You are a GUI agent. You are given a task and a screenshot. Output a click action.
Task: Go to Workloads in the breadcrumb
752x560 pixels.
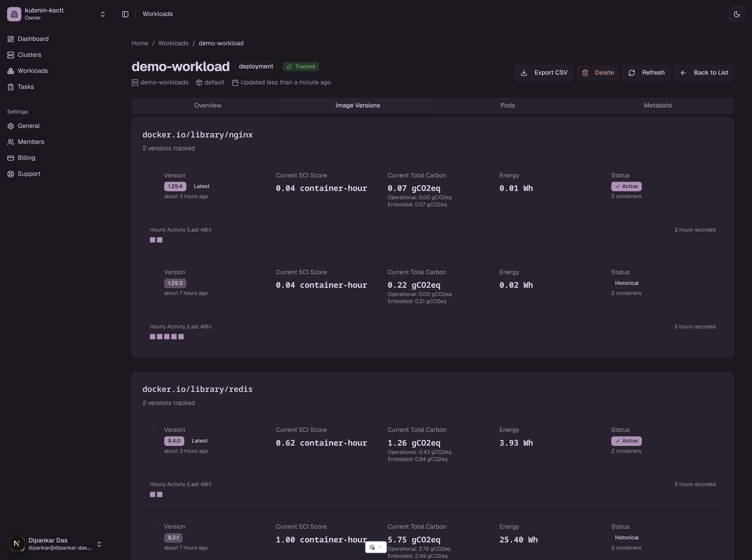click(x=173, y=43)
